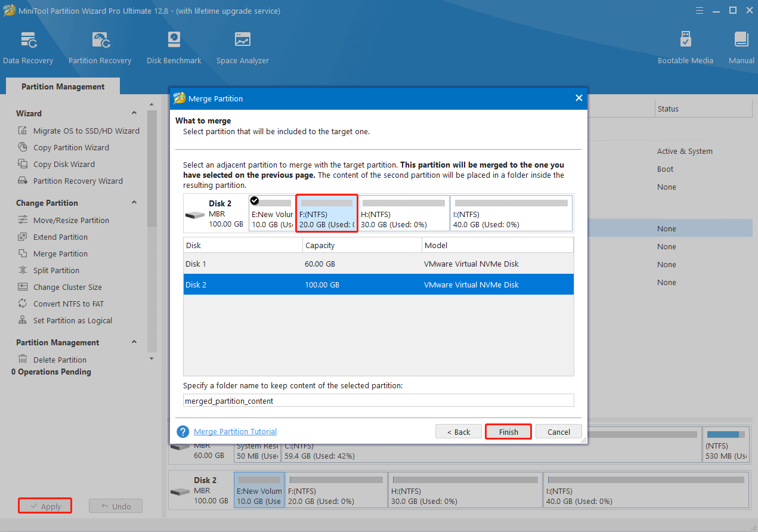Viewport: 758px width, 532px height.
Task: Select the Active & System status row
Action: coord(685,151)
